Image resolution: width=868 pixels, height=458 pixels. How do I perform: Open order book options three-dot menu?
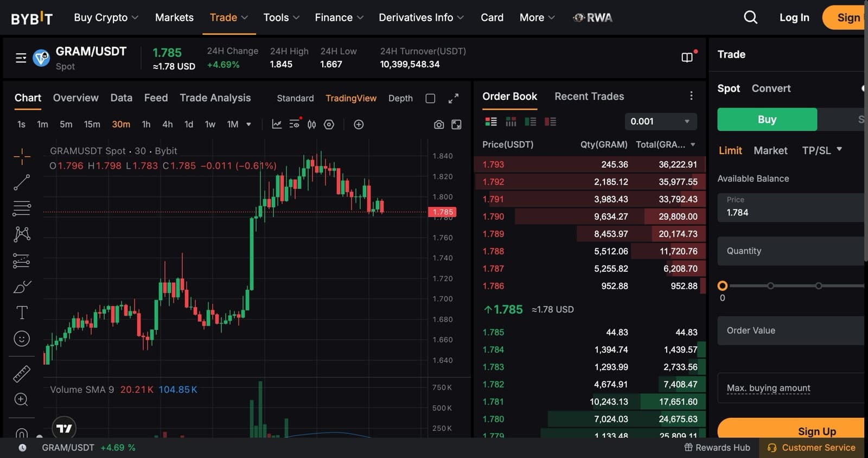pos(691,96)
